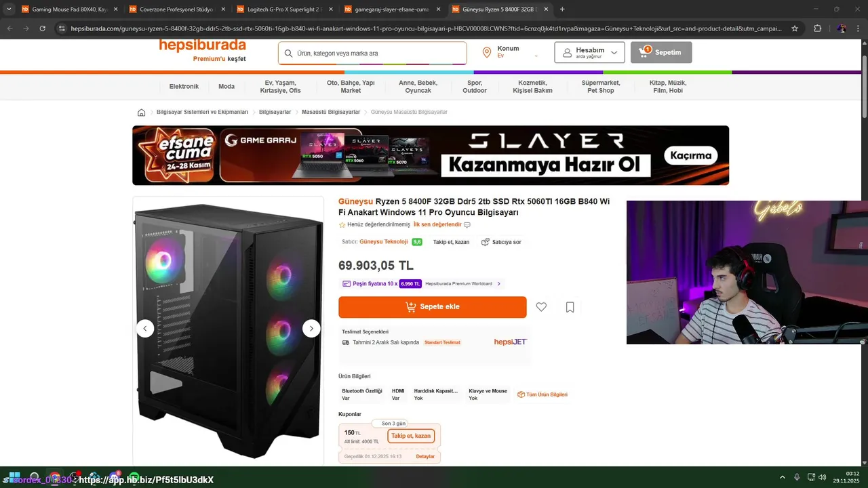Expand the Hesabım account dropdown

[589, 52]
